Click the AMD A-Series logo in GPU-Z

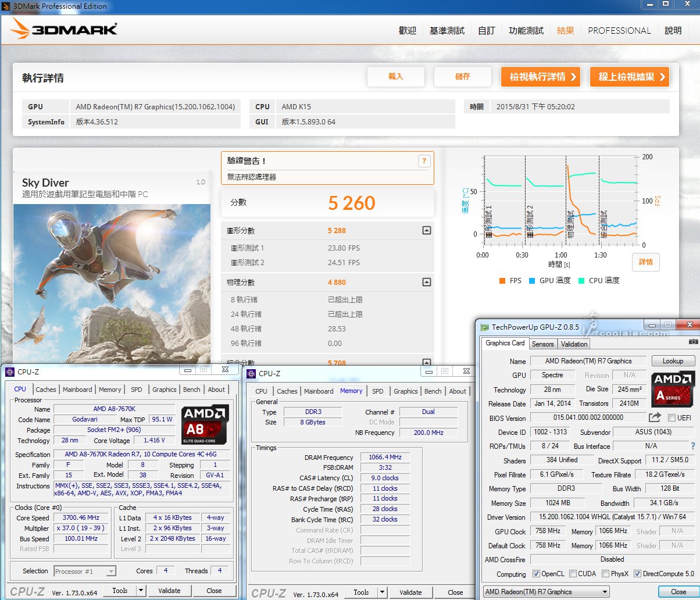tap(673, 390)
